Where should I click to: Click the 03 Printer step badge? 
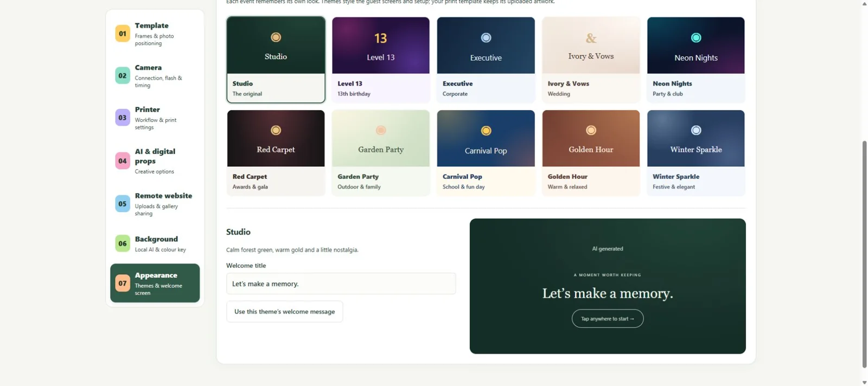[123, 118]
